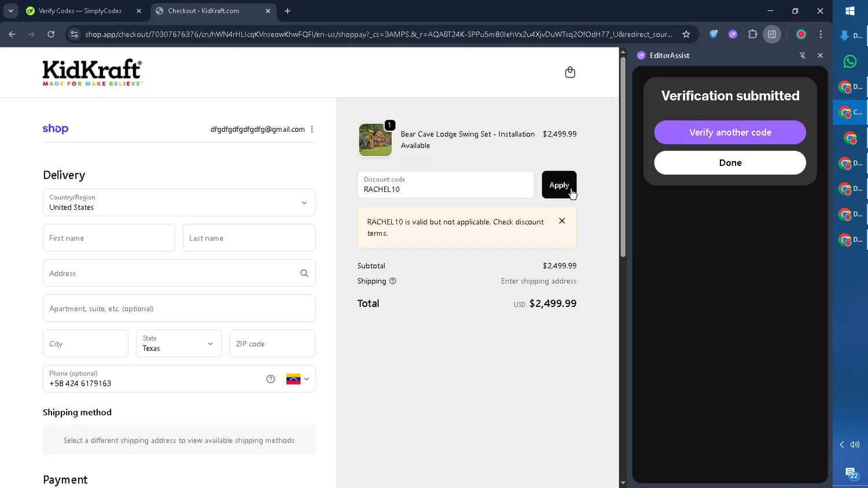Open the notification center icon
Viewport: 868px width, 488px height.
coord(850,473)
